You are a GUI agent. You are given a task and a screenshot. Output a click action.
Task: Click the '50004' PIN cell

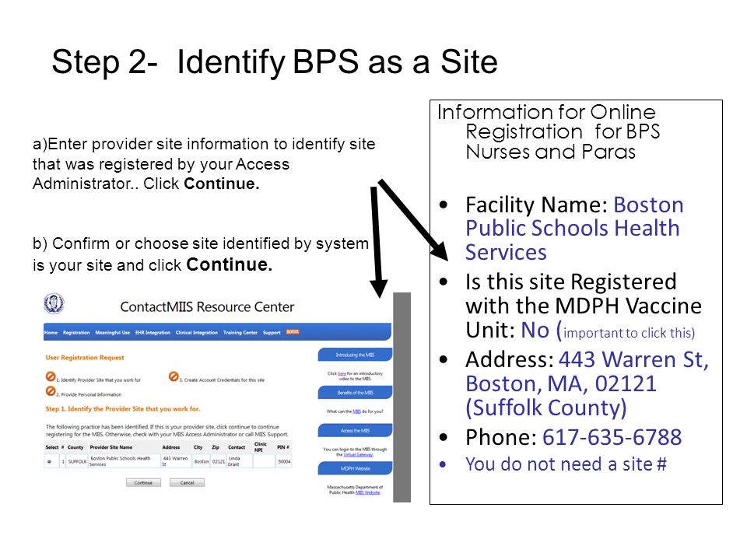click(x=284, y=461)
